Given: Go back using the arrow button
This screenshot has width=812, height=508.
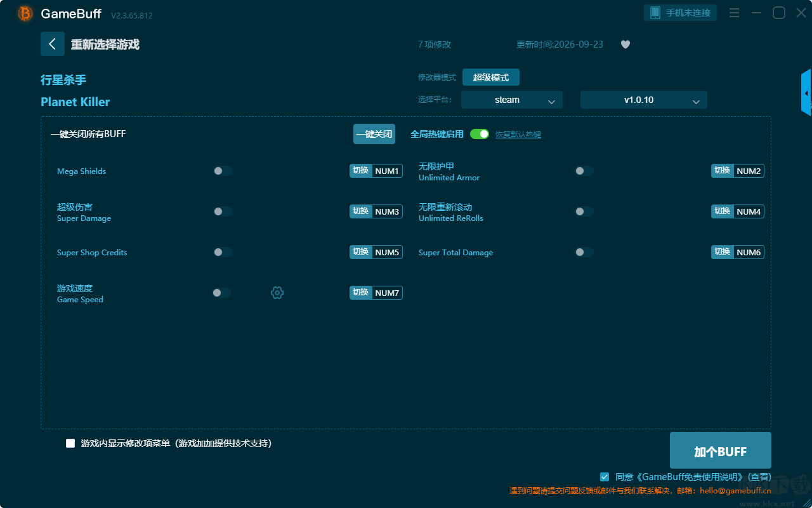Looking at the screenshot, I should (53, 44).
